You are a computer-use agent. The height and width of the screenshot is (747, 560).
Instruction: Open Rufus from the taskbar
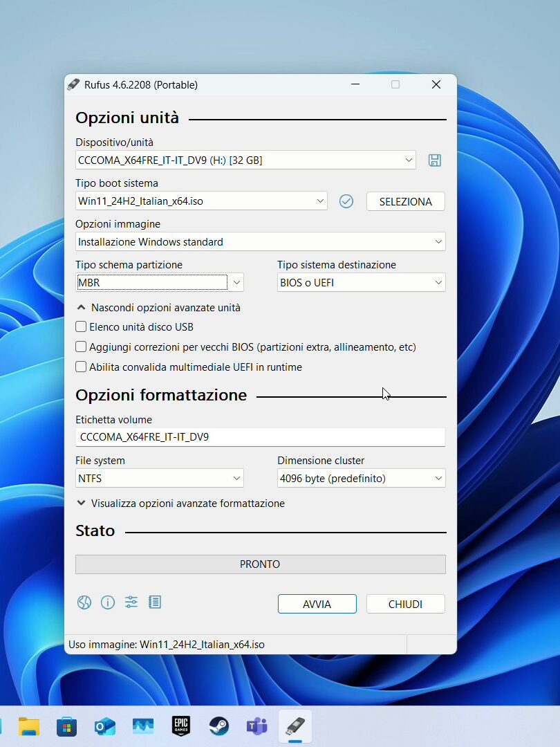pyautogui.click(x=295, y=726)
